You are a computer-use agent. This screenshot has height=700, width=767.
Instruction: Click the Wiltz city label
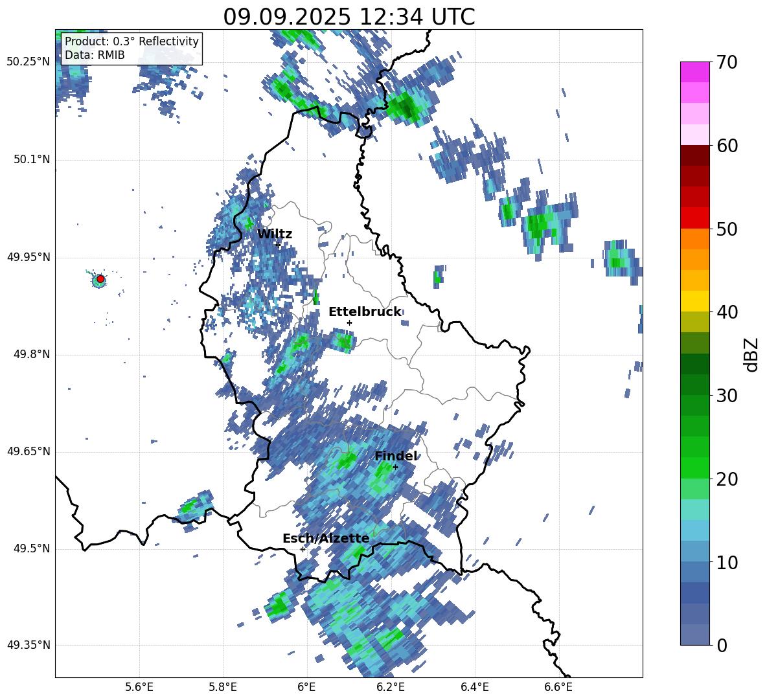coord(275,234)
